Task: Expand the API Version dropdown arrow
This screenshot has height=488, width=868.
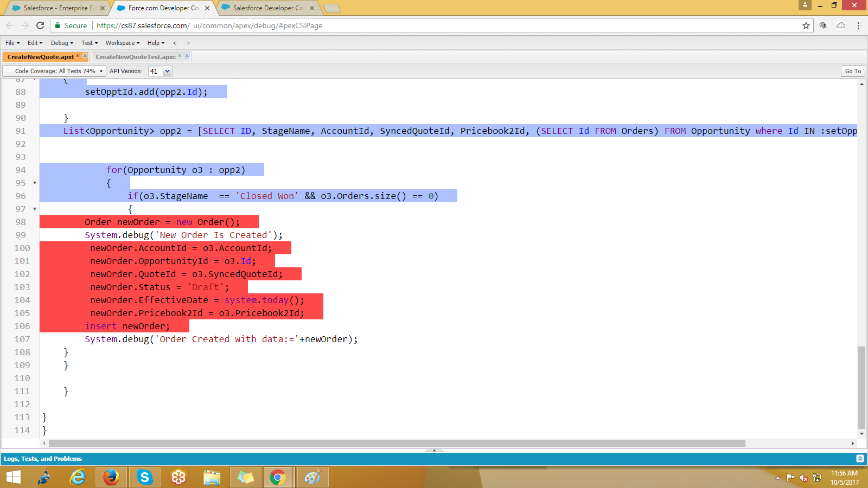Action: point(168,71)
